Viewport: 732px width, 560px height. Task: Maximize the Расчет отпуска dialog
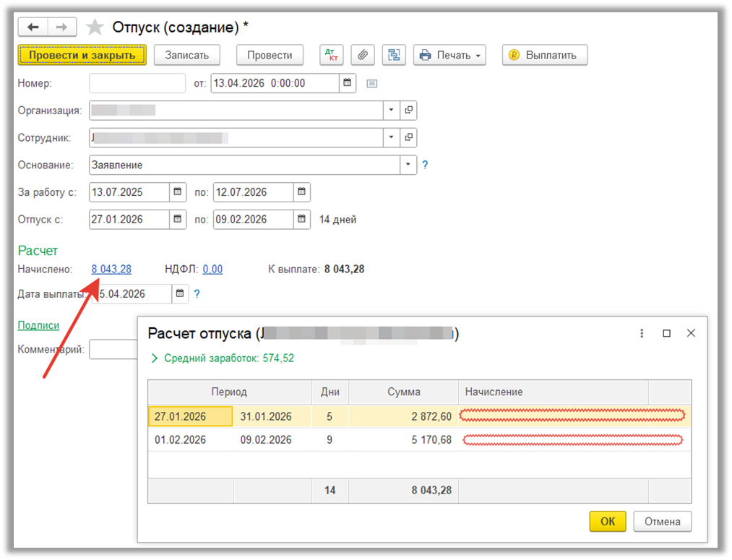[667, 333]
